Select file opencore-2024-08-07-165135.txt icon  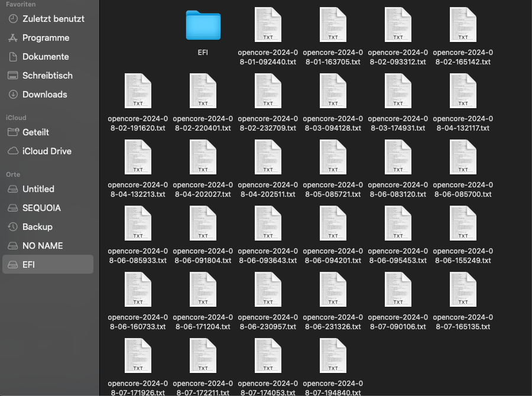tap(463, 289)
